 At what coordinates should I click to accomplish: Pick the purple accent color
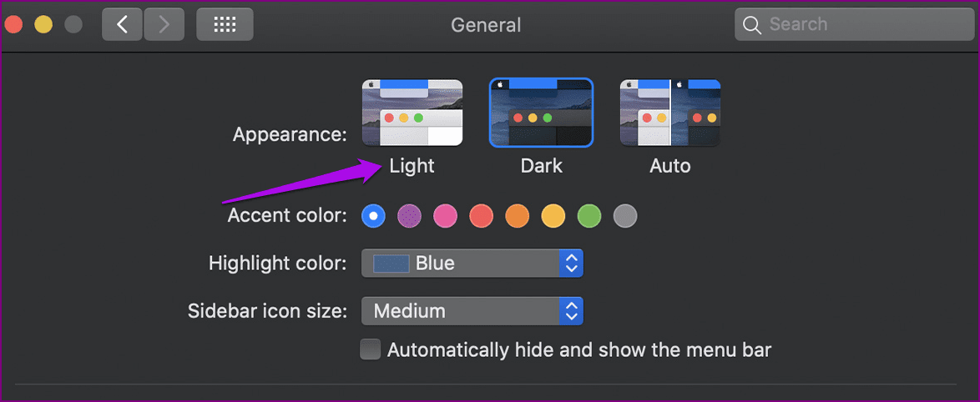pos(409,216)
